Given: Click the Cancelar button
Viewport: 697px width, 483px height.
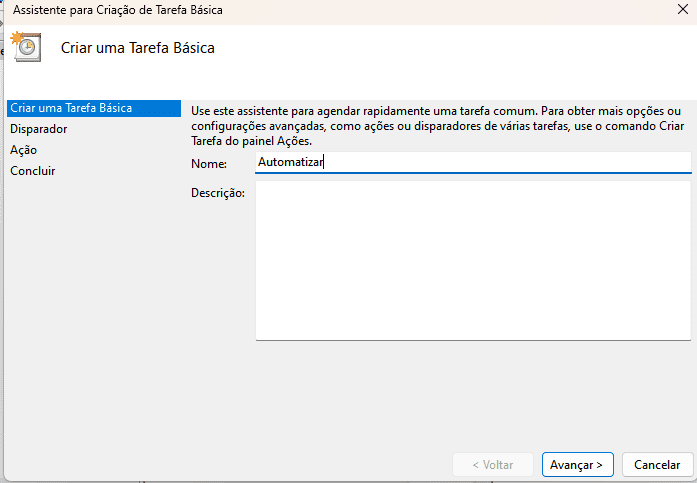Looking at the screenshot, I should point(657,464).
